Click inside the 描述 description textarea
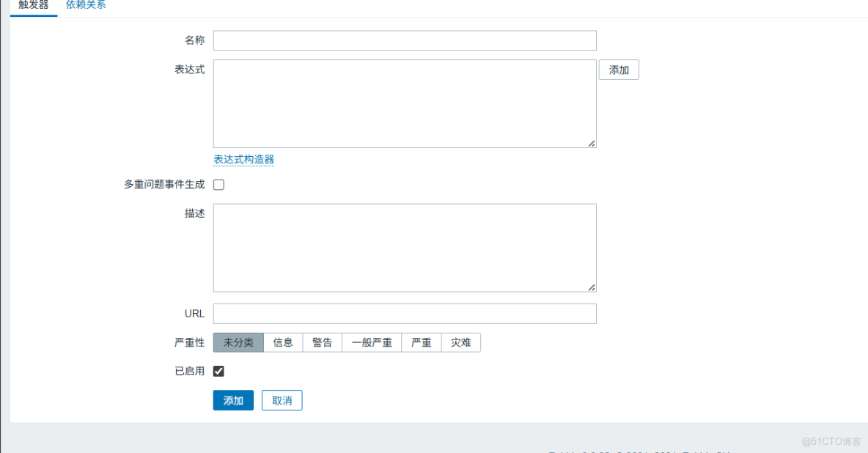The width and height of the screenshot is (868, 453). click(x=404, y=247)
